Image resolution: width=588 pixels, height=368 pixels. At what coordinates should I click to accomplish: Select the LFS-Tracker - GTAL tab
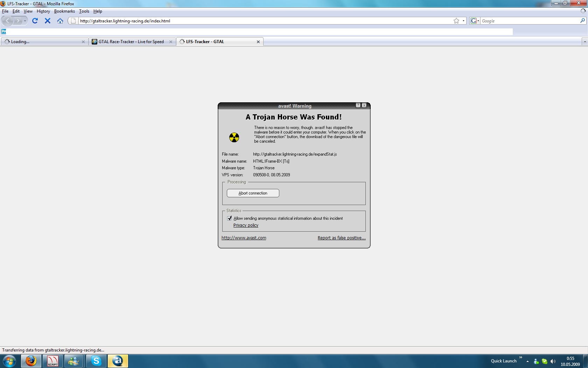click(220, 42)
